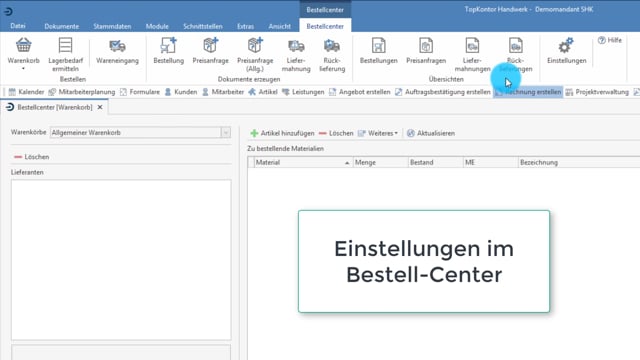Open the Datei menu
This screenshot has width=640, height=360.
pos(18,26)
